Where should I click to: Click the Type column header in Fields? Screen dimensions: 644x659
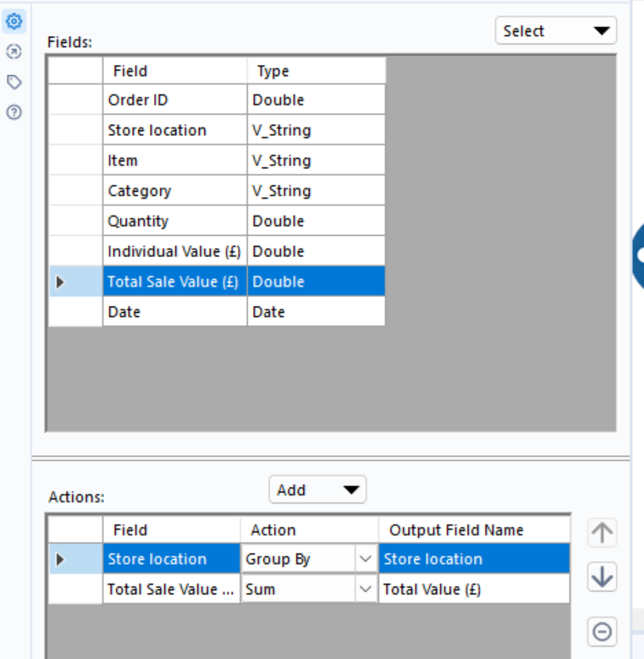(x=316, y=72)
